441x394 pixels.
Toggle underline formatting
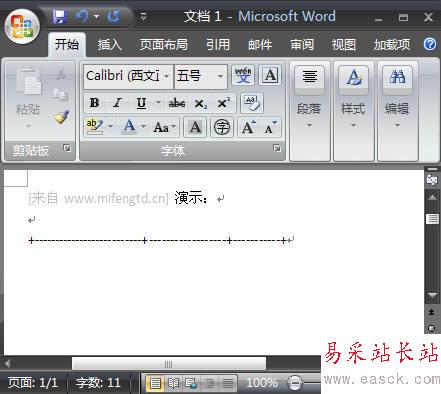click(x=141, y=103)
